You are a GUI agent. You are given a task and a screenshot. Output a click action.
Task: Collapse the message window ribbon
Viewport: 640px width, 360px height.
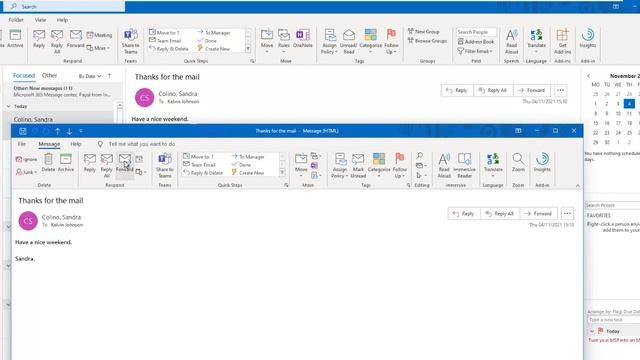pos(578,186)
